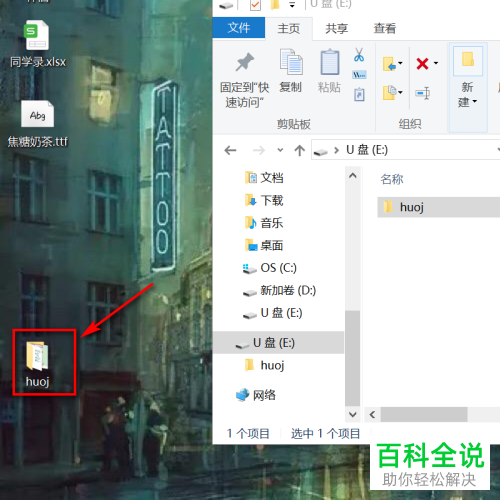The image size is (500, 500).
Task: Click the Copy path icon
Action: point(359,75)
